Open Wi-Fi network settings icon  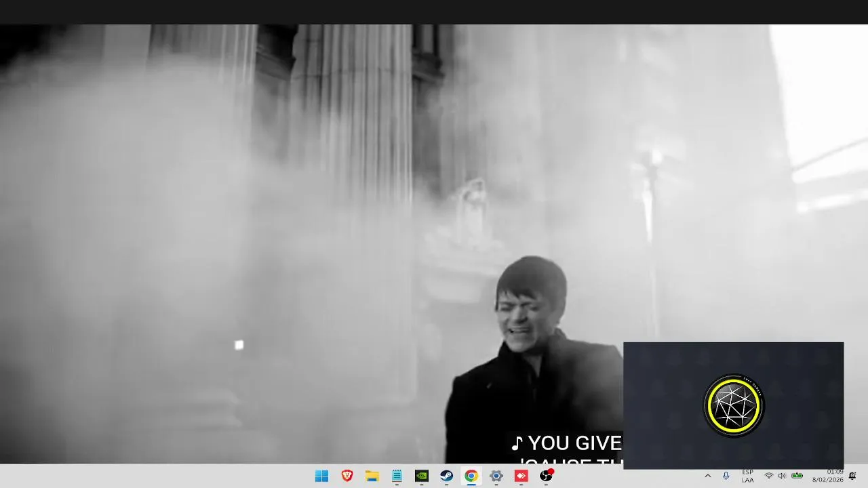(768, 476)
